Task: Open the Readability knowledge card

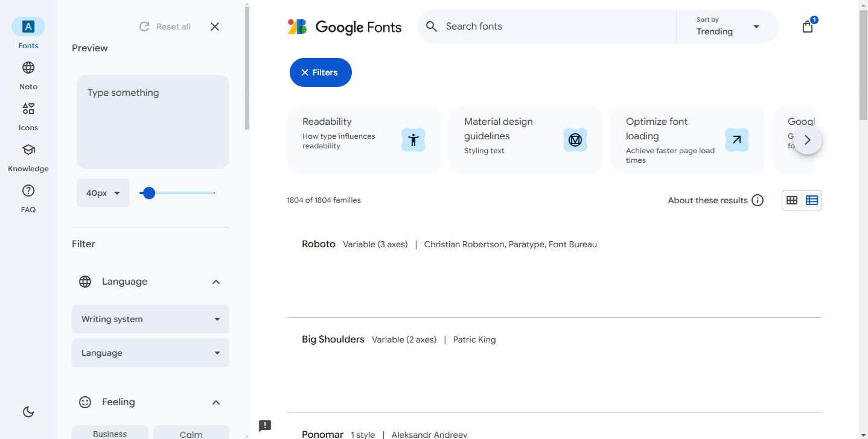Action: 364,140
